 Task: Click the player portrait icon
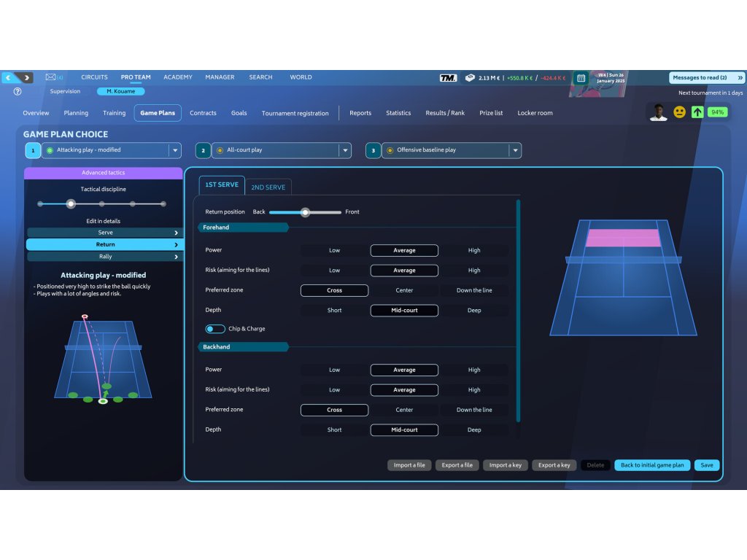tap(659, 112)
